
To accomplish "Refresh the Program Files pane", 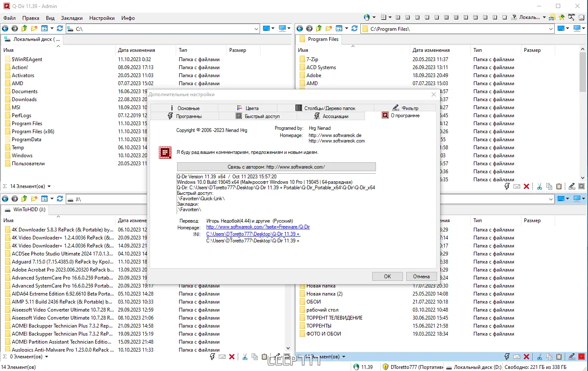I will (354, 29).
